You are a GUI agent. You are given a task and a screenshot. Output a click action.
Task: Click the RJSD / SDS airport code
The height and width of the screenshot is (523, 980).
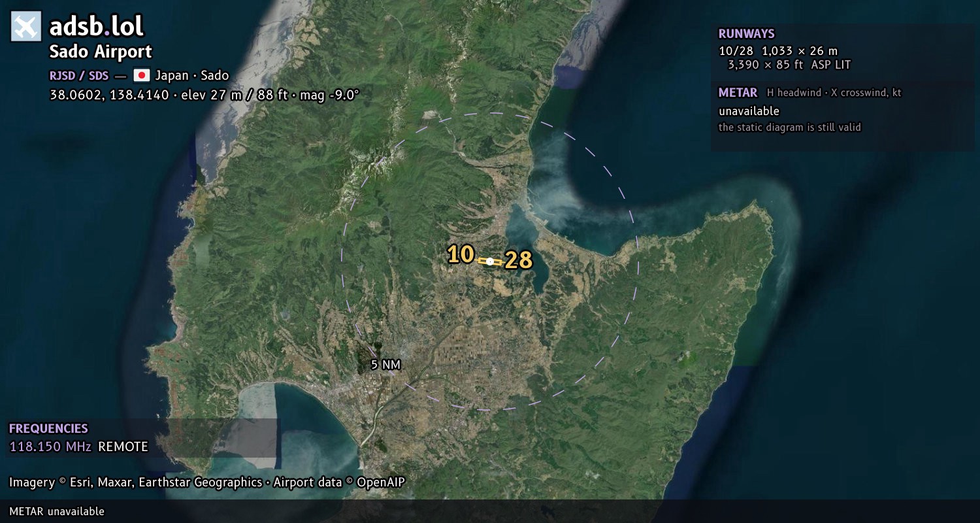(79, 75)
